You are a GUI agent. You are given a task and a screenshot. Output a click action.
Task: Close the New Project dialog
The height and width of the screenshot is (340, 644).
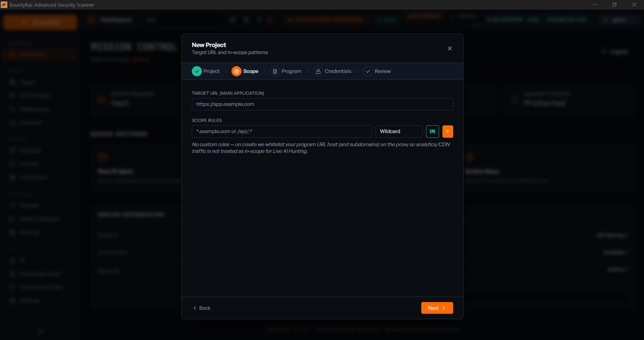coord(449,48)
